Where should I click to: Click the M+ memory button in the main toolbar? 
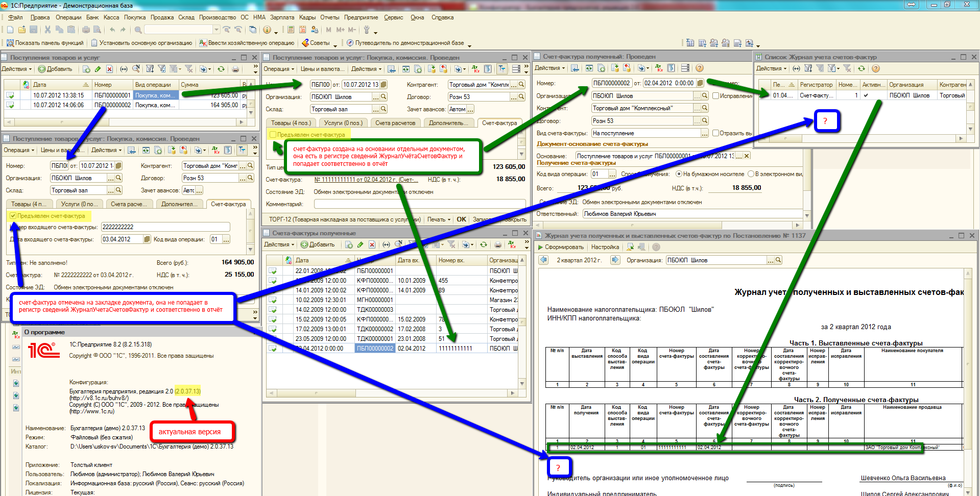click(x=341, y=30)
